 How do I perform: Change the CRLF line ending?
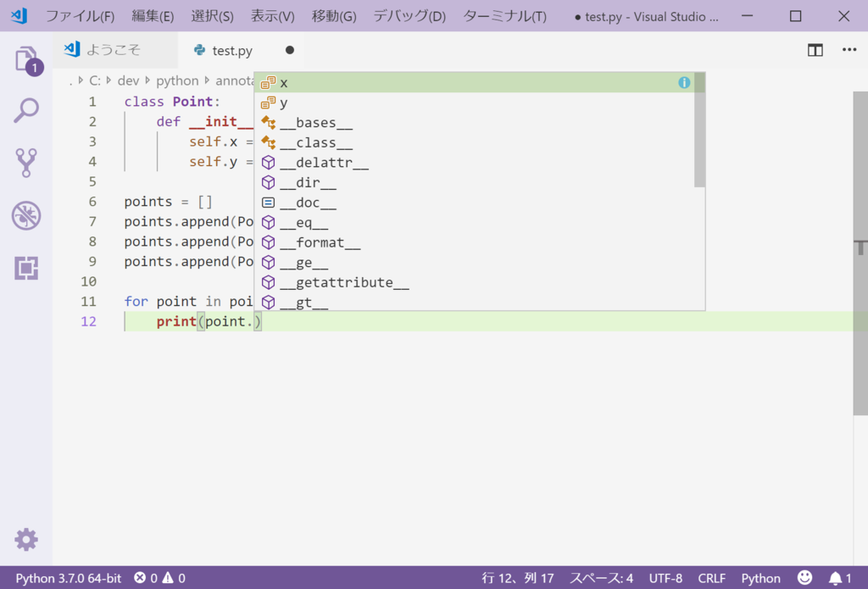coord(711,579)
